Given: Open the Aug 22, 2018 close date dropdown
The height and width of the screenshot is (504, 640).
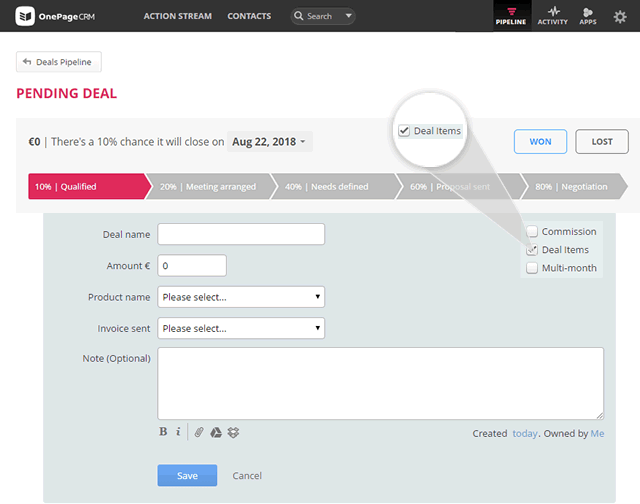Looking at the screenshot, I should (270, 142).
